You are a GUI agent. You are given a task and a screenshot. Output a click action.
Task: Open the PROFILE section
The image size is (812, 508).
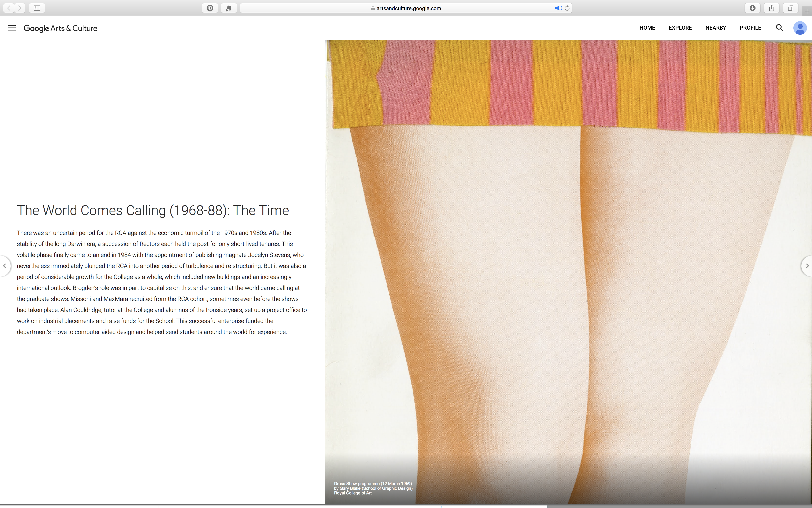750,28
